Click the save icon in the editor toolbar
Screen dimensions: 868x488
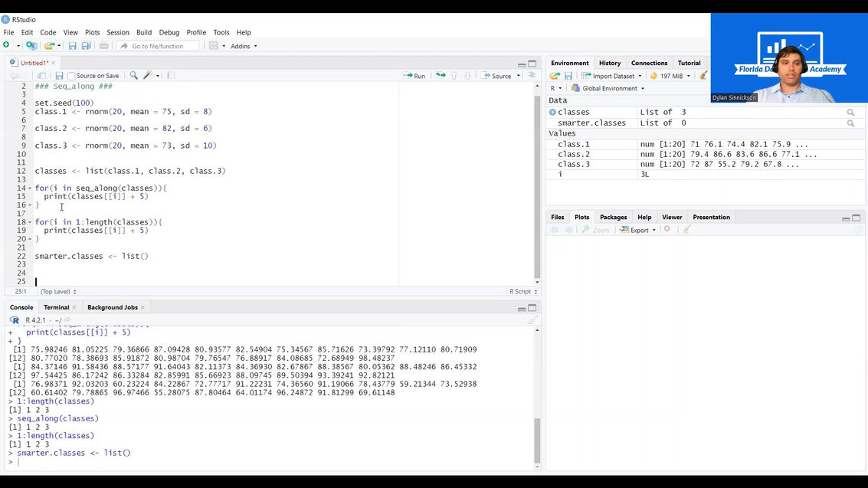[58, 75]
